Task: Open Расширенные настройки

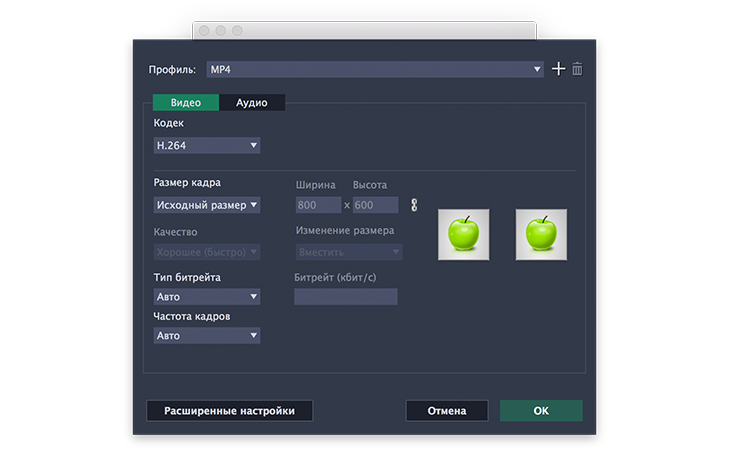Action: (229, 411)
